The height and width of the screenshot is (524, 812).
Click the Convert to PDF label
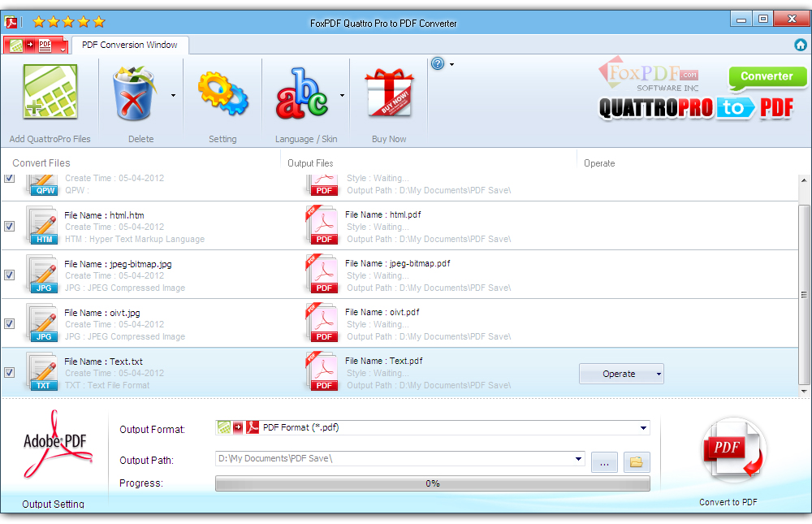[x=728, y=502]
